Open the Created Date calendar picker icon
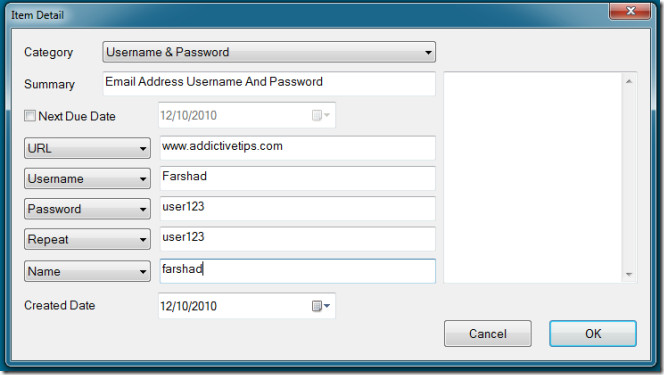664x375 pixels. click(x=321, y=306)
